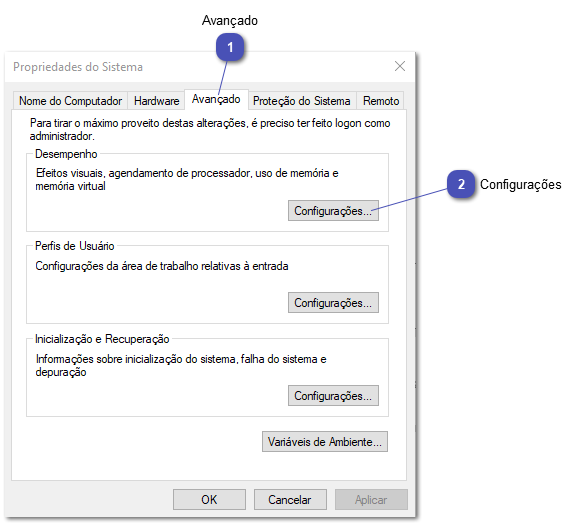Go to the Proteção do Sistema tab
This screenshot has height=526, width=578.
tap(302, 101)
